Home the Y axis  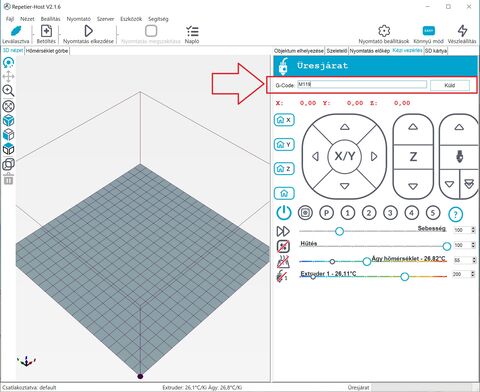click(284, 144)
